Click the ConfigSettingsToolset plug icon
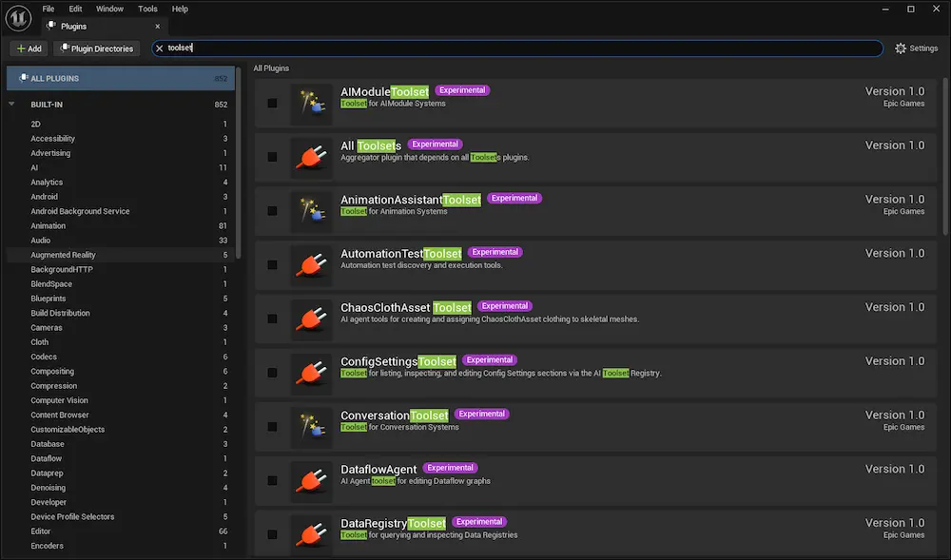This screenshot has height=560, width=951. click(x=311, y=374)
